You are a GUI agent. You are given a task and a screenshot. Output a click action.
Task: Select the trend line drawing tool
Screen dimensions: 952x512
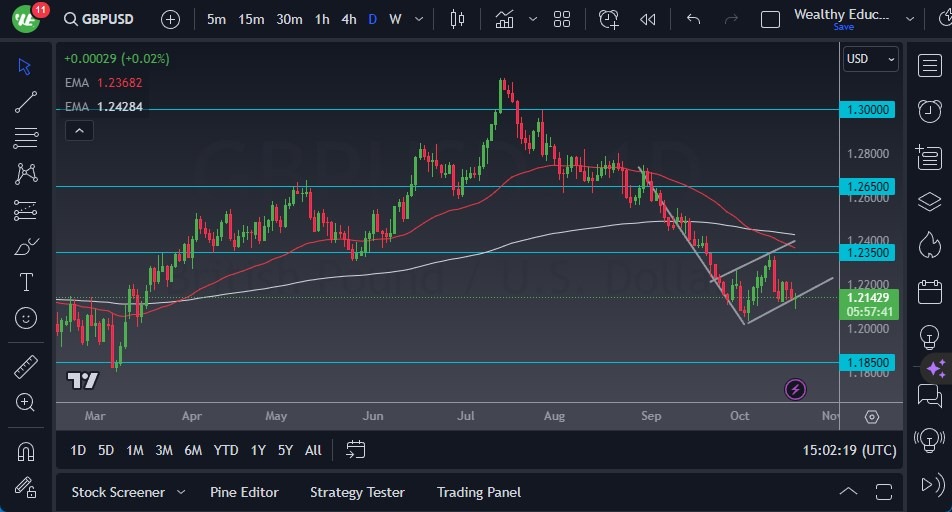click(26, 101)
